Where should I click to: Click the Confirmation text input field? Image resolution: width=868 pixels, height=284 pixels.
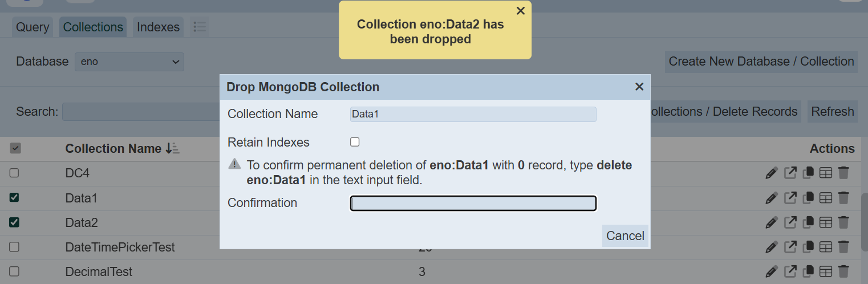[x=473, y=204]
